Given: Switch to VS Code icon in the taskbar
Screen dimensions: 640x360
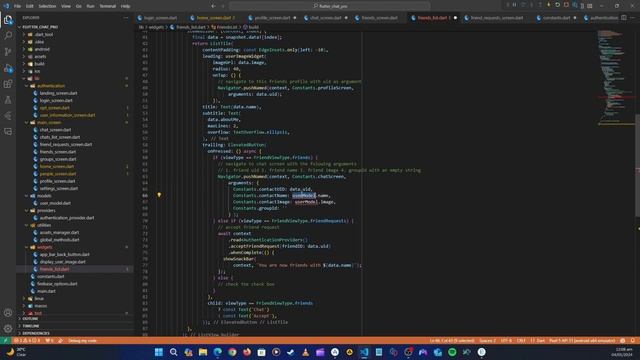Looking at the screenshot, I should pyautogui.click(x=364, y=352).
